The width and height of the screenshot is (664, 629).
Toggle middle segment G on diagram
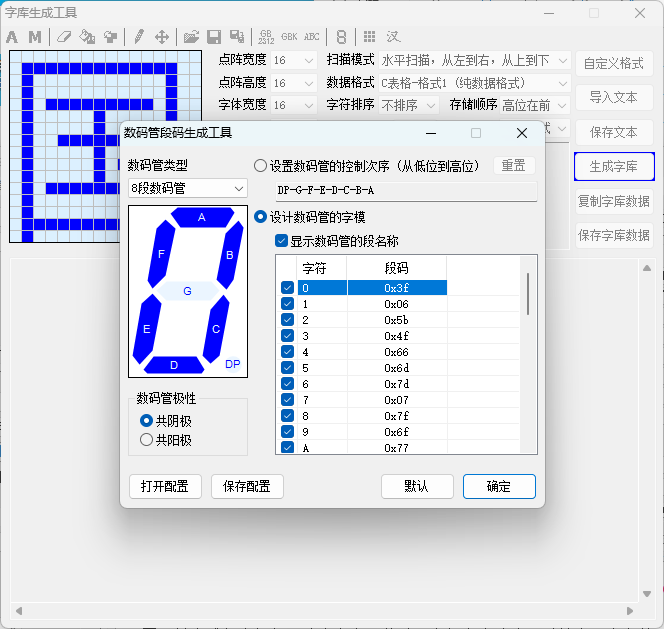pos(188,291)
